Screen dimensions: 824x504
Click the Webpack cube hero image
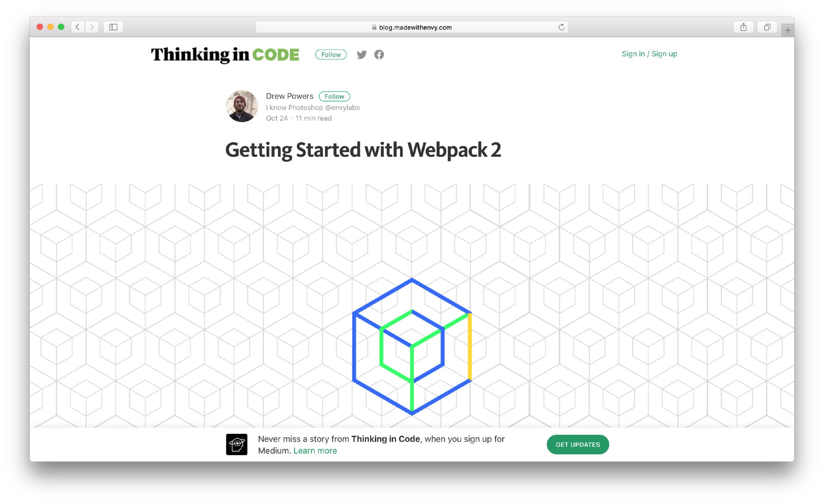point(412,347)
